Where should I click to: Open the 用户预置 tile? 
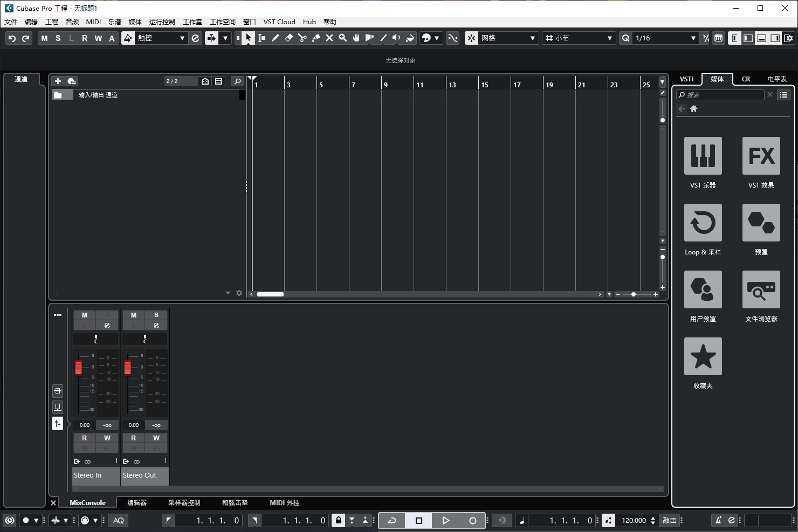coord(703,289)
